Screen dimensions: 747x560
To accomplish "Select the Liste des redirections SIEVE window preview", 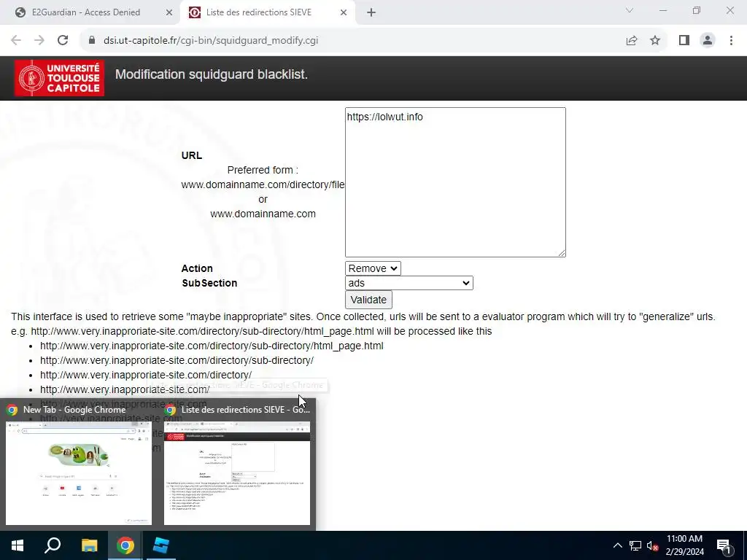I will (x=237, y=464).
